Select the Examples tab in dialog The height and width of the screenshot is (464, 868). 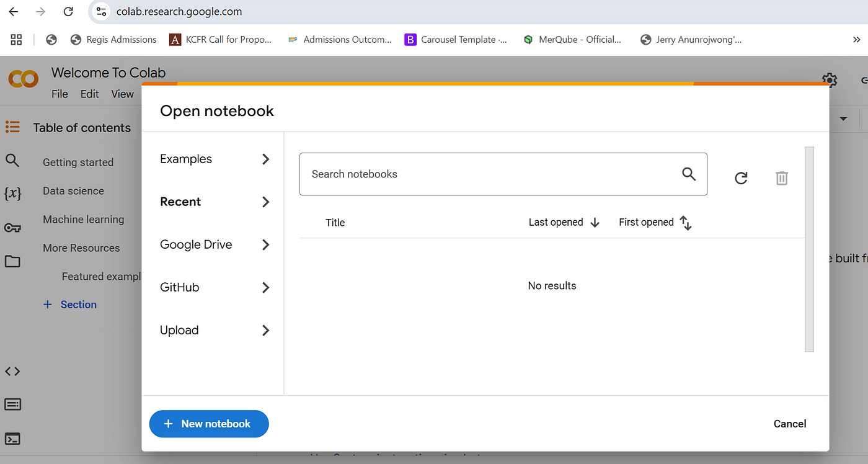215,159
